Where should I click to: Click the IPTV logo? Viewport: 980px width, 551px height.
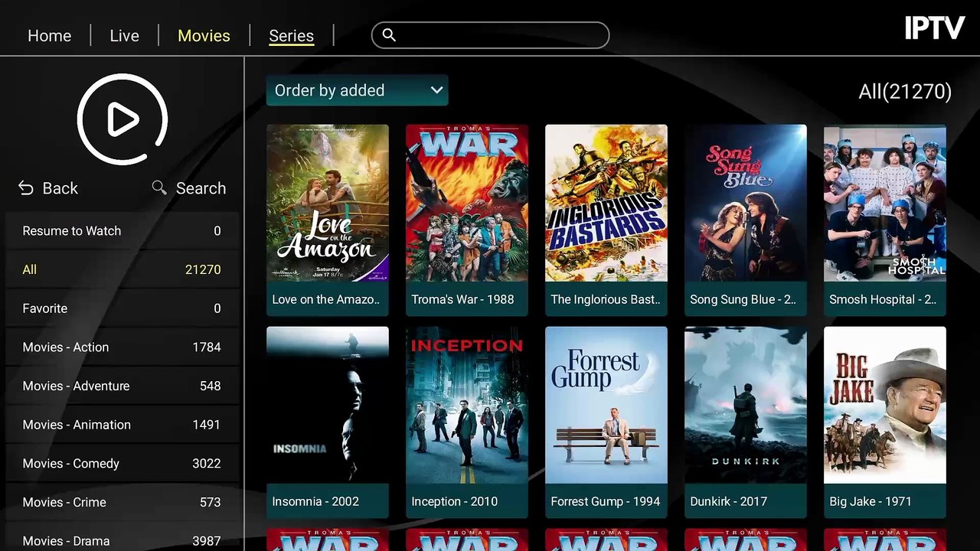pos(935,28)
